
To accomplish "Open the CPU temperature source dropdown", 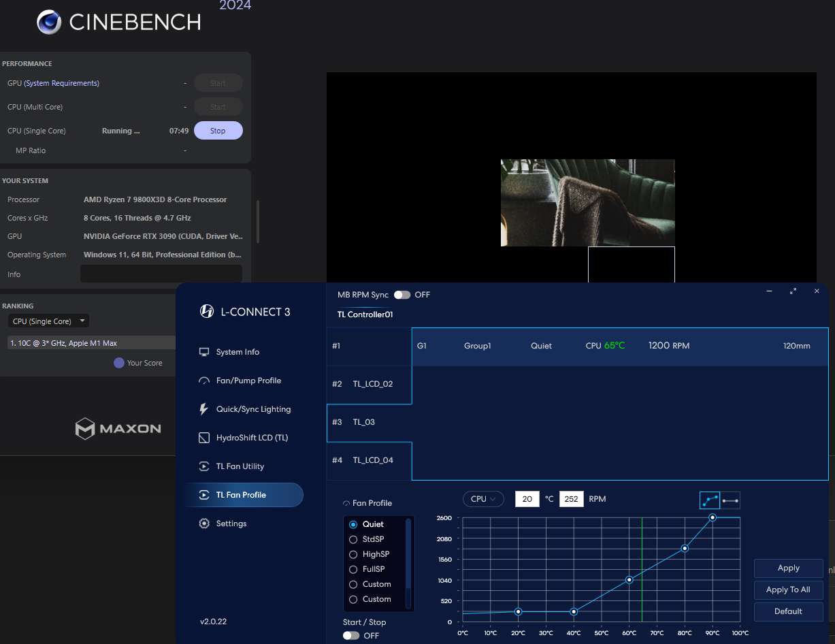I will (483, 499).
